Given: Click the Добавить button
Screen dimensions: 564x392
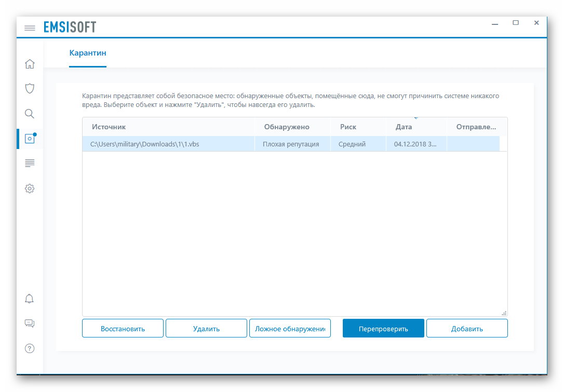Looking at the screenshot, I should (x=467, y=328).
